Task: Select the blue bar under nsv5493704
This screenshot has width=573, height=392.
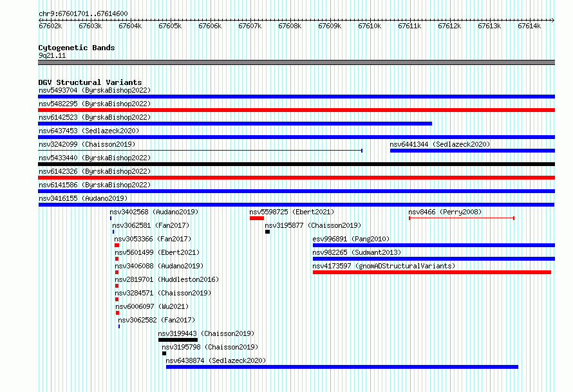Action: coord(296,97)
